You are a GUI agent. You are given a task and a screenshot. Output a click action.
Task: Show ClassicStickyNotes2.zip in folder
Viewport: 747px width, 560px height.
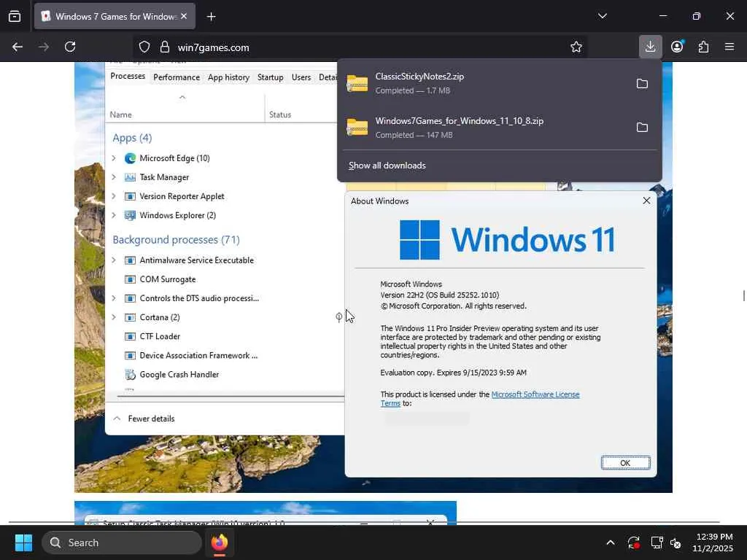642,84
